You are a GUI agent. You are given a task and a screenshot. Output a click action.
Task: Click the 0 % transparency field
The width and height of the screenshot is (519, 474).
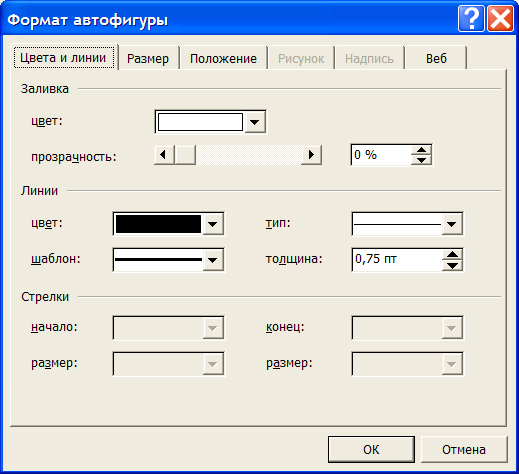[x=381, y=155]
